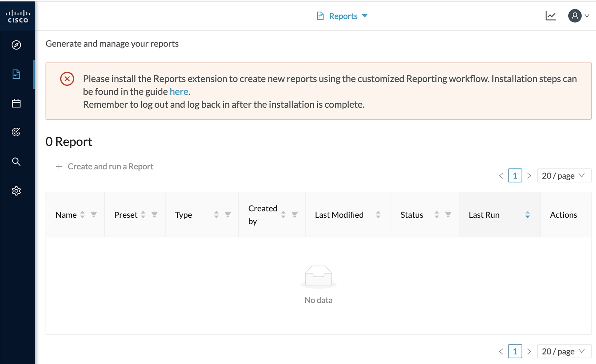Follow the 'here' installation guide link

click(179, 92)
